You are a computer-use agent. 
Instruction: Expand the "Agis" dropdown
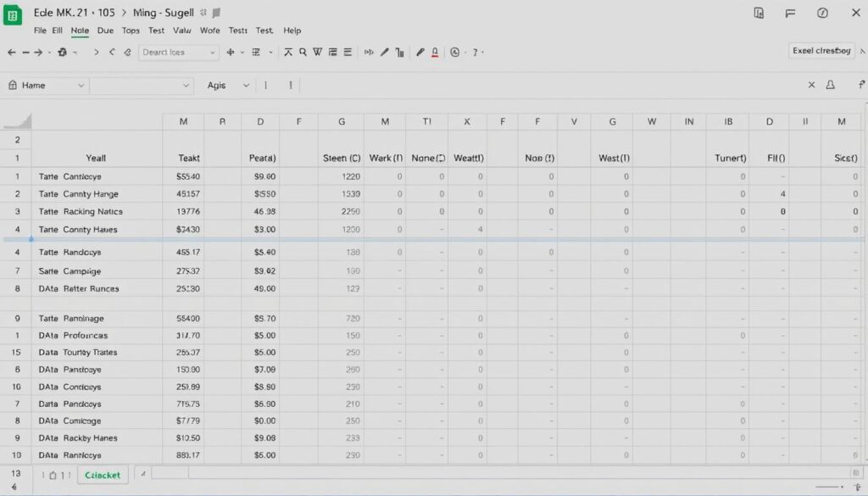coord(228,86)
